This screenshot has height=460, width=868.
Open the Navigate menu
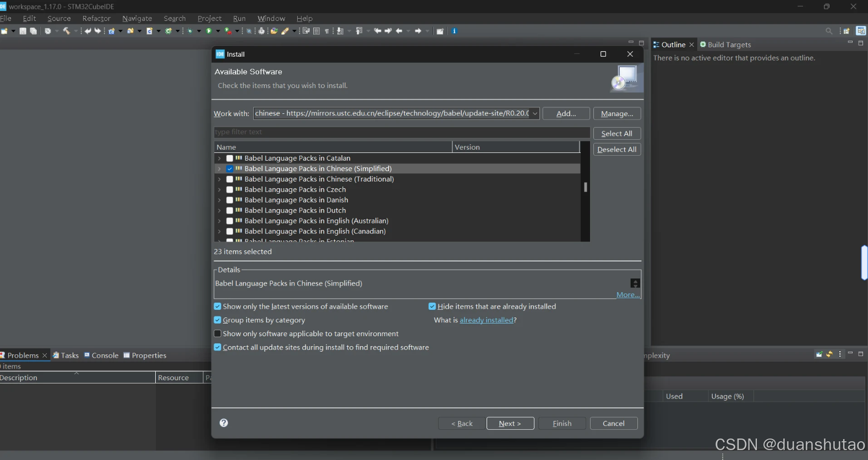tap(137, 18)
